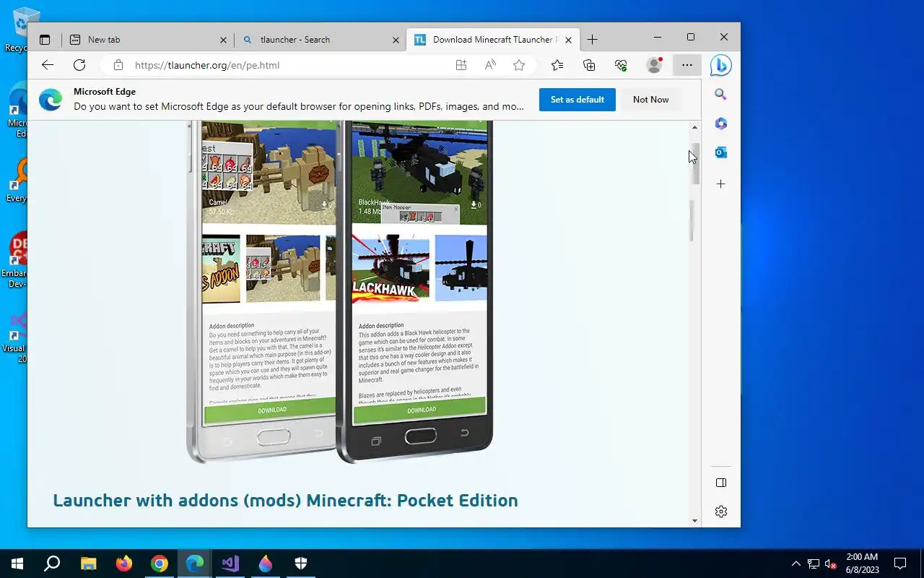Viewport: 924px width, 578px height.
Task: Add this page to favorites star
Action: tap(519, 65)
